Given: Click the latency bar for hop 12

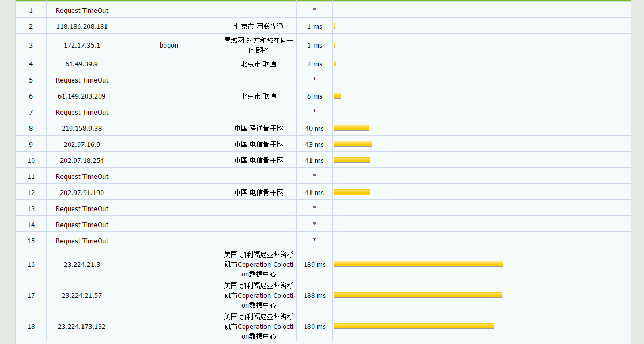Looking at the screenshot, I should point(352,192).
